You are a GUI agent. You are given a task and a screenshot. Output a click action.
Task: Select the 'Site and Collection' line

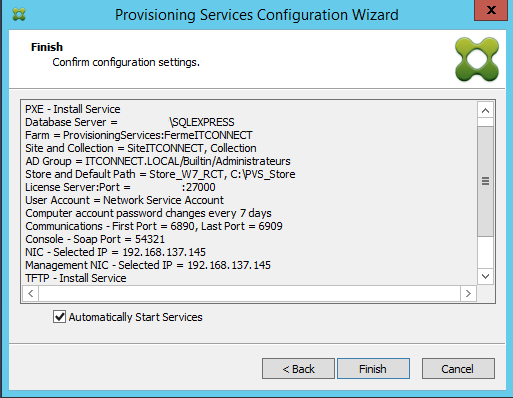point(141,148)
